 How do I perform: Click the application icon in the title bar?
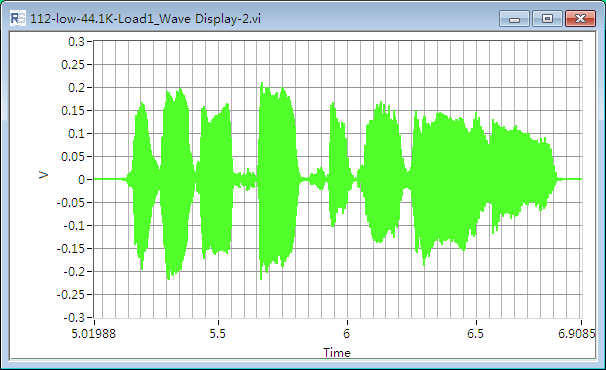[x=18, y=19]
